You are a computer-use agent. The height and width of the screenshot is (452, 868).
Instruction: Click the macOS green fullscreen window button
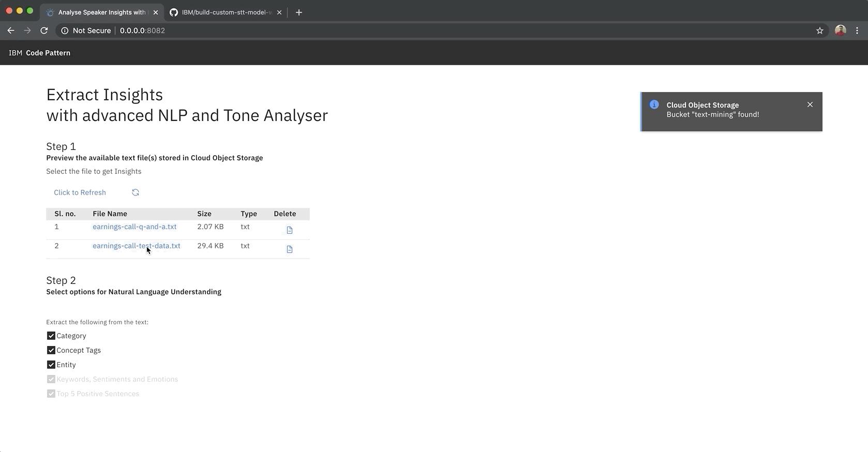tap(30, 11)
